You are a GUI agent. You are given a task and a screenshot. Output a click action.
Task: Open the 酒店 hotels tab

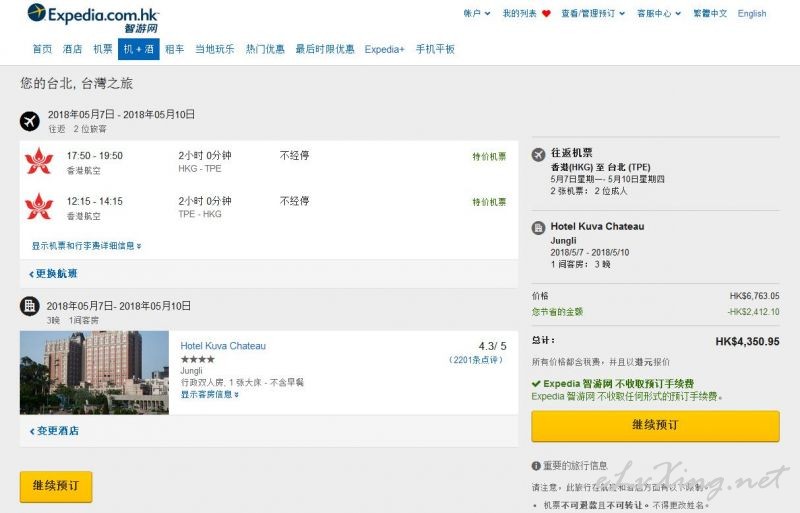click(x=72, y=49)
